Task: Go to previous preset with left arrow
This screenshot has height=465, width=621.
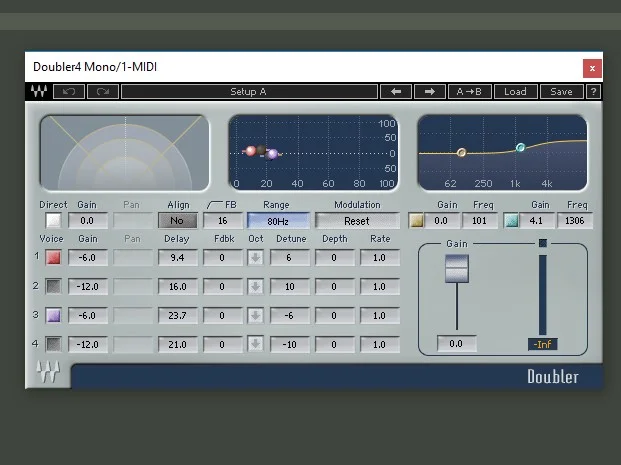Action: click(x=396, y=91)
